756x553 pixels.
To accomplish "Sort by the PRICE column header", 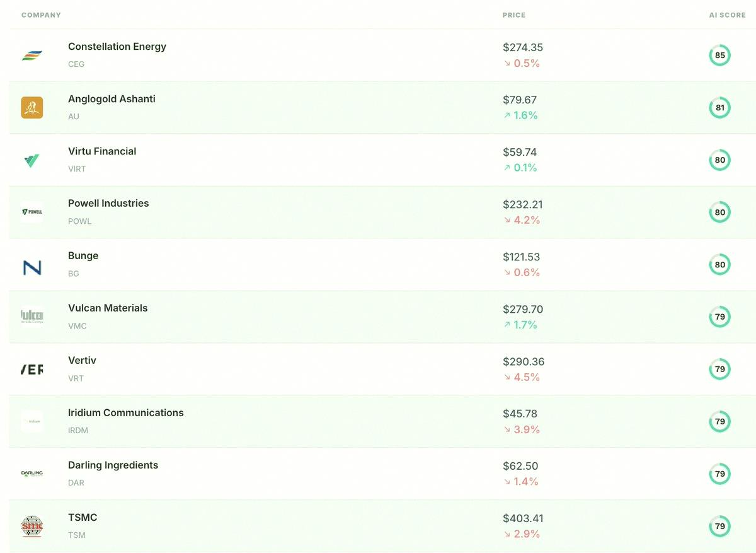I will point(514,15).
